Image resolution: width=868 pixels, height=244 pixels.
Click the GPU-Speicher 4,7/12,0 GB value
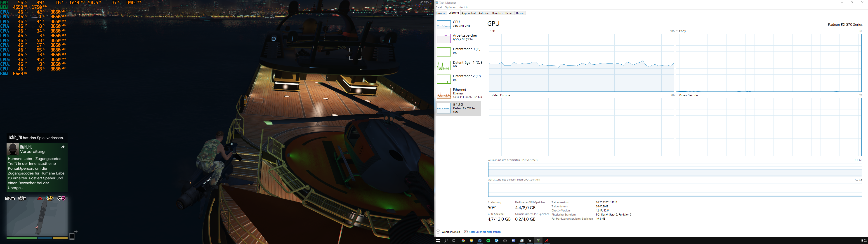point(499,219)
